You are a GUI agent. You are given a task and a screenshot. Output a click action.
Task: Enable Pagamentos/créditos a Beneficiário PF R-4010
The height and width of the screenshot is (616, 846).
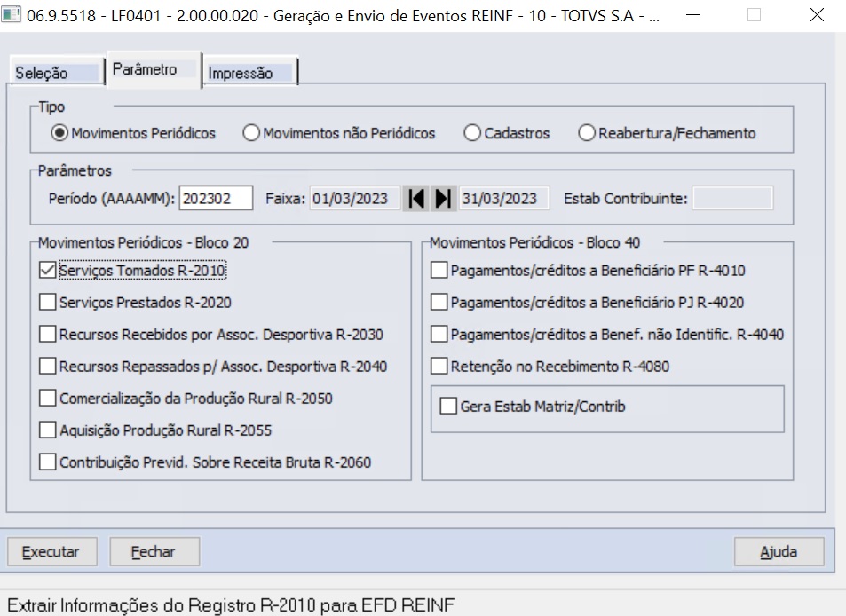click(437, 270)
